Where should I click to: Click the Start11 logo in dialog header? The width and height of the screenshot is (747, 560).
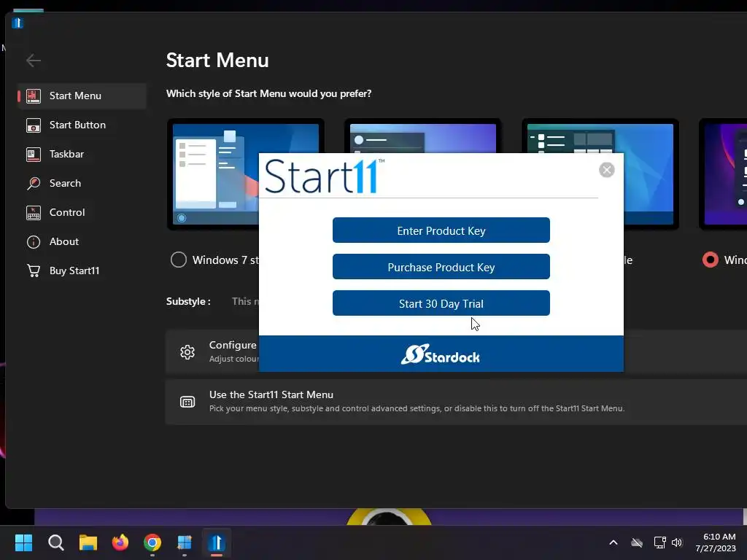click(325, 176)
